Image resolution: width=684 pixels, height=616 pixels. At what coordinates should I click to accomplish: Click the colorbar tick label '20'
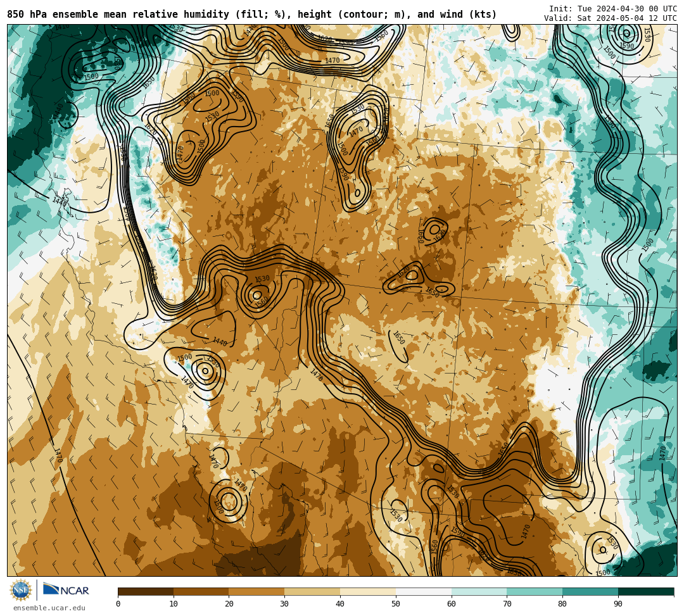pos(229,604)
